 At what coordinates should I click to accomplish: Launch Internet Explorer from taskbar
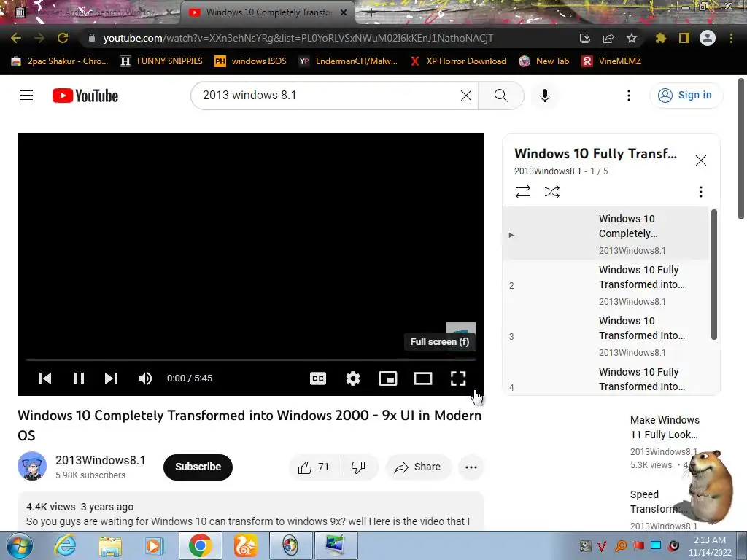tap(65, 545)
